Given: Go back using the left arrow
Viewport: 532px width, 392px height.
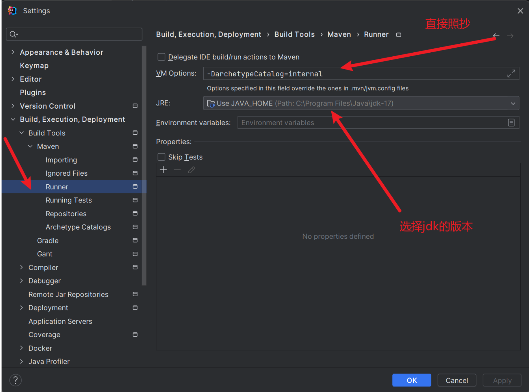Looking at the screenshot, I should 496,36.
